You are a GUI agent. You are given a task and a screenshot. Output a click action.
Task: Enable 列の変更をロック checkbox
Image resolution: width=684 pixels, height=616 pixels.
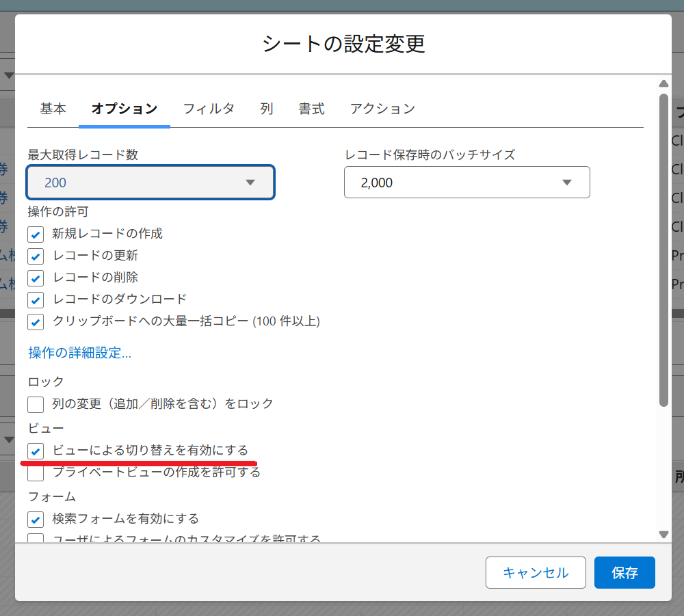36,405
